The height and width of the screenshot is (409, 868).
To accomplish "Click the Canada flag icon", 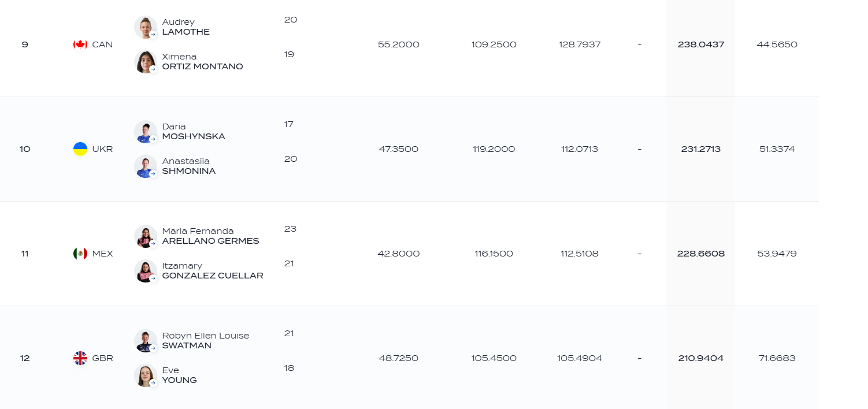I will [x=80, y=44].
